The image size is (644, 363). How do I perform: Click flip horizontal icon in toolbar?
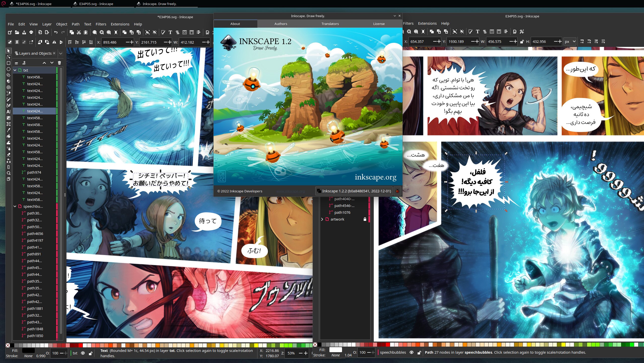click(54, 42)
